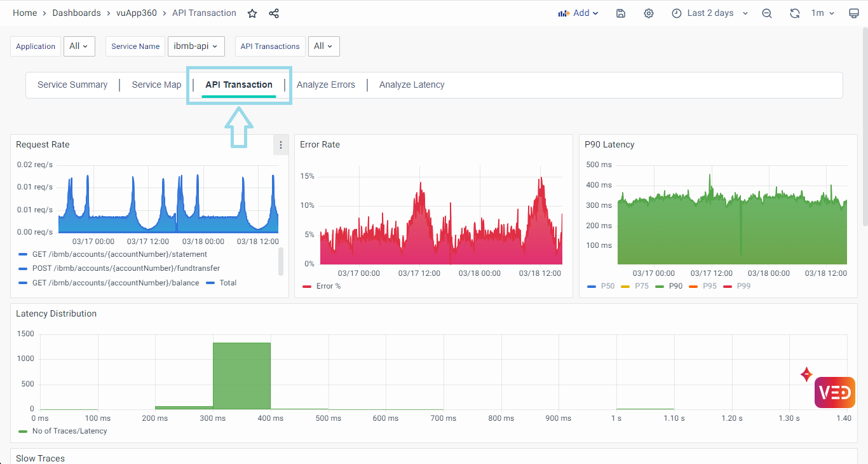Open the Add panel button

pos(578,13)
